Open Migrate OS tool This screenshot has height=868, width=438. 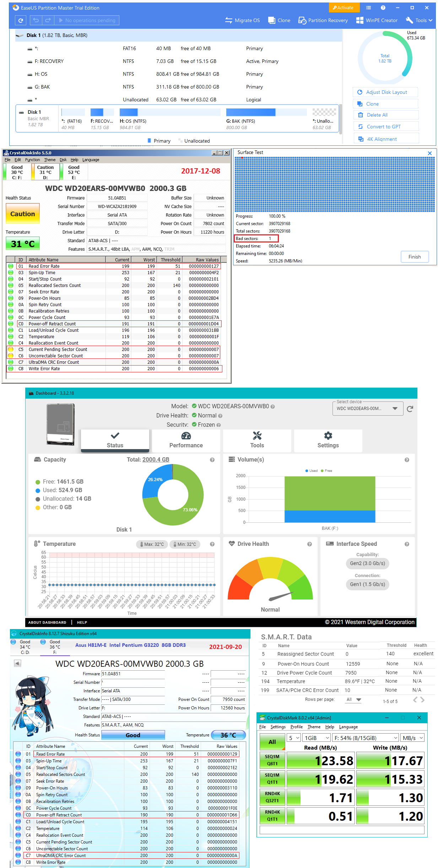coord(243,20)
